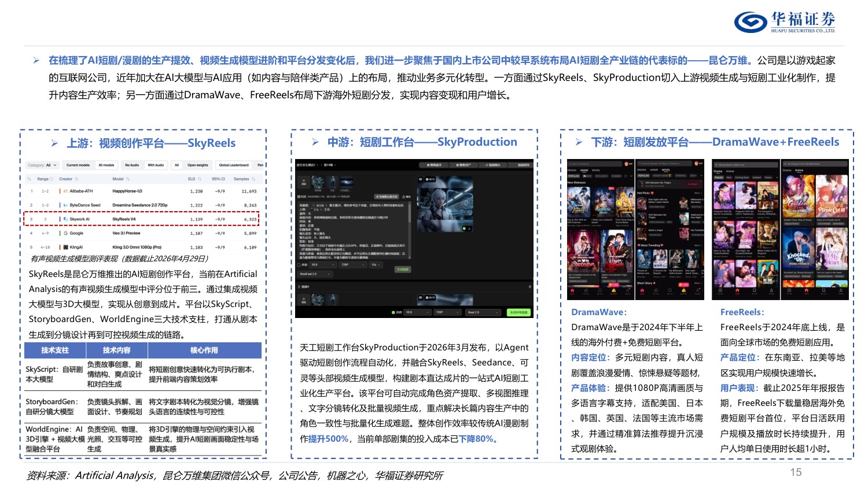The image size is (868, 488).
Task: Select Coming Soon chip in FreeReels
Action: click(742, 178)
